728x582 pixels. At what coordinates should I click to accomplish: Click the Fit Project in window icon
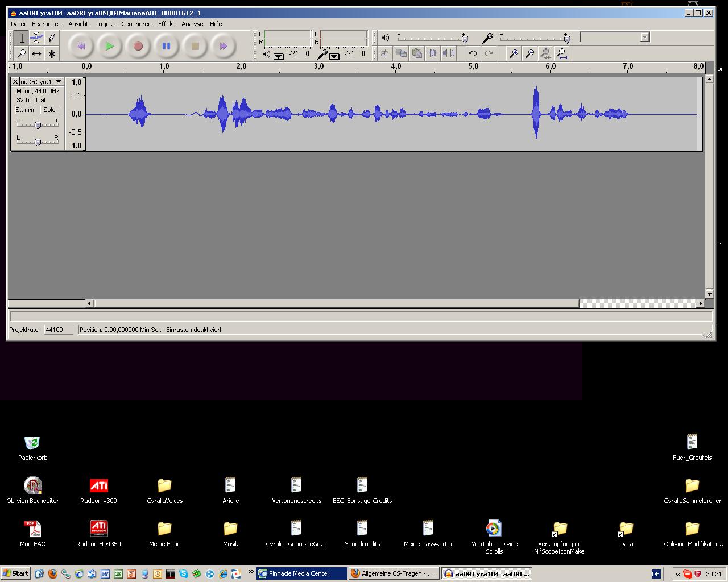tap(562, 53)
